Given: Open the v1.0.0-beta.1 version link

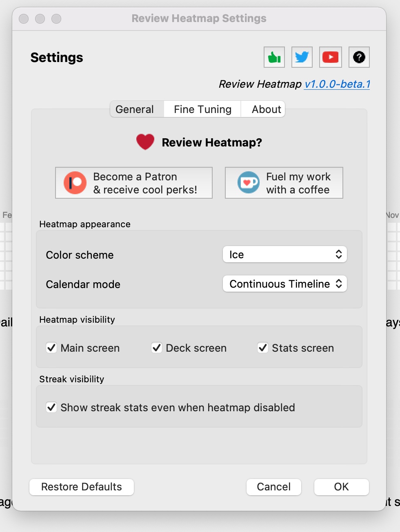Looking at the screenshot, I should tap(337, 84).
